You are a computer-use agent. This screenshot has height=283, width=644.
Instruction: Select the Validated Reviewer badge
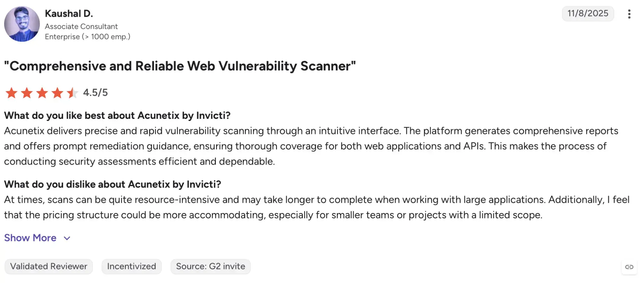click(x=49, y=267)
